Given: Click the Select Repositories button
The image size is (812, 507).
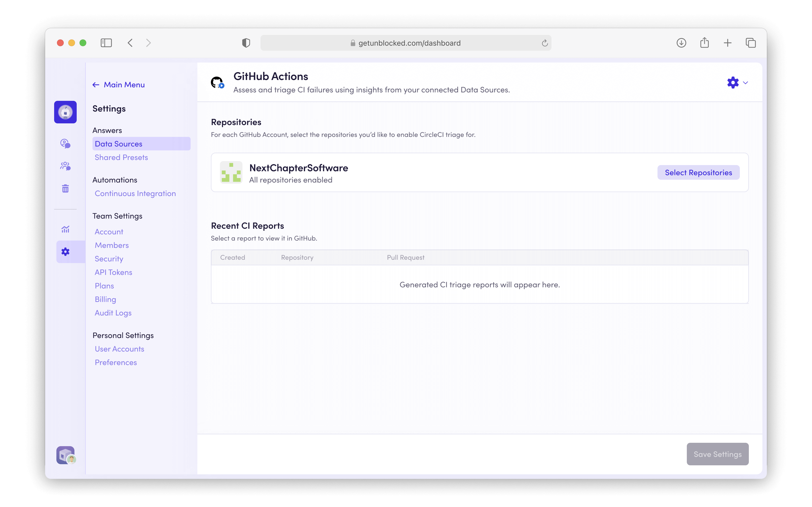Looking at the screenshot, I should coord(698,172).
